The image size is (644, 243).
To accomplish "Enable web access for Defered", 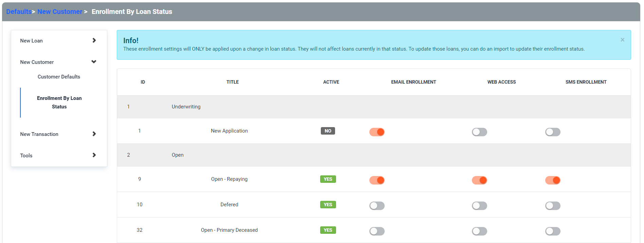I will (x=479, y=206).
